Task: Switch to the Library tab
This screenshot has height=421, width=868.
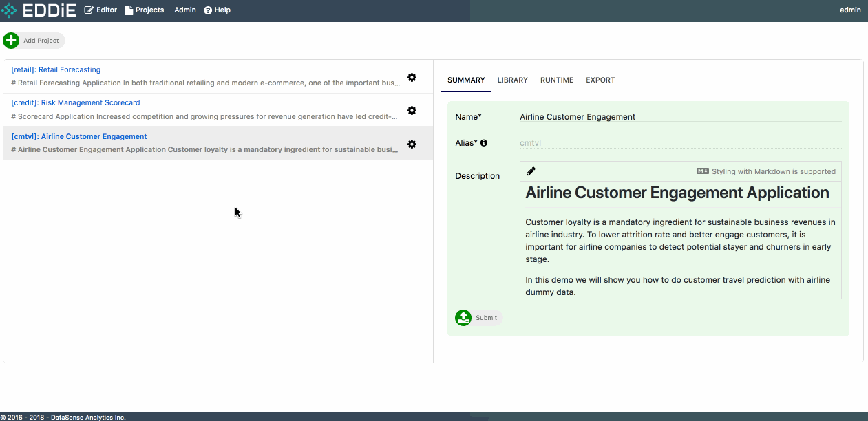Action: click(x=512, y=80)
